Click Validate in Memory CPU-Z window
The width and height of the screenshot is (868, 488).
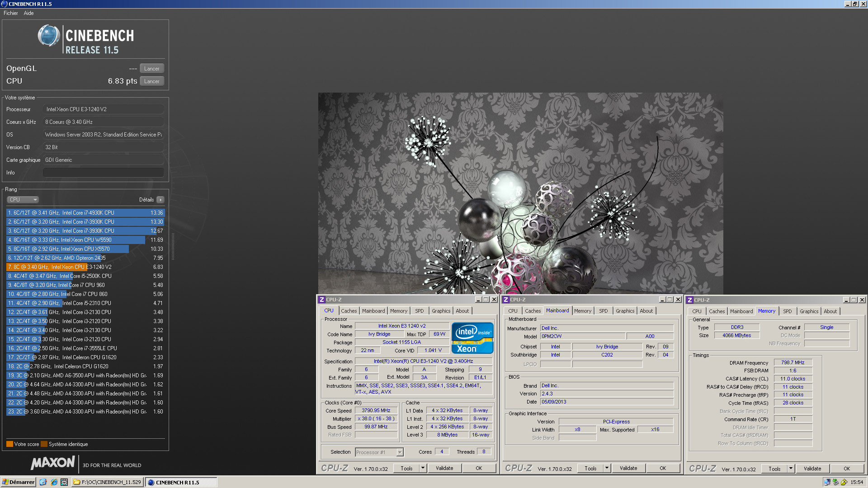point(812,469)
